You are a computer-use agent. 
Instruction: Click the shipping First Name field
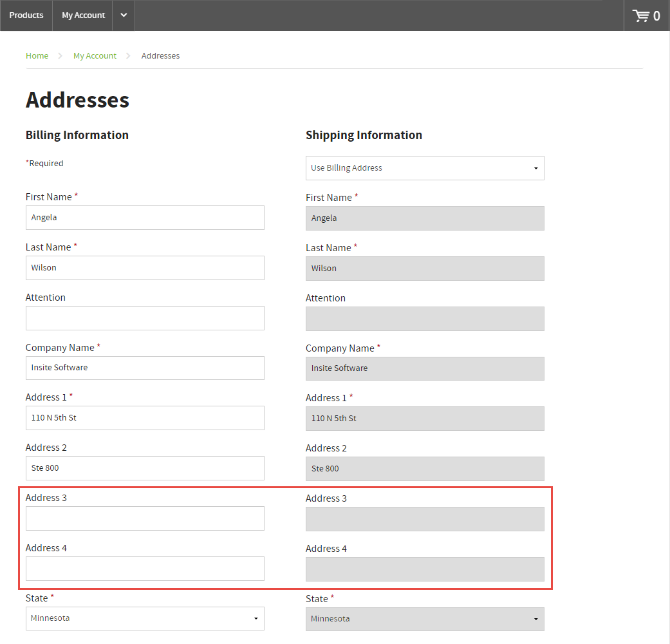pyautogui.click(x=425, y=218)
